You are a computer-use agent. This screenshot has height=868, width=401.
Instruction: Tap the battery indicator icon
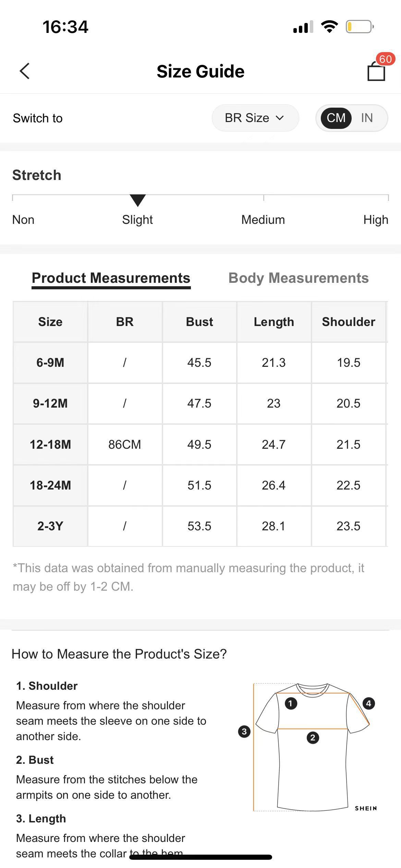click(359, 26)
